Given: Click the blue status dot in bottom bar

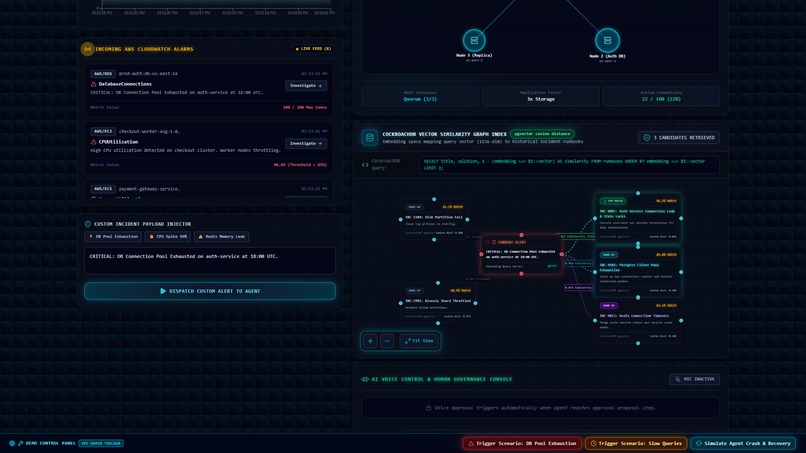Looking at the screenshot, I should [x=12, y=443].
